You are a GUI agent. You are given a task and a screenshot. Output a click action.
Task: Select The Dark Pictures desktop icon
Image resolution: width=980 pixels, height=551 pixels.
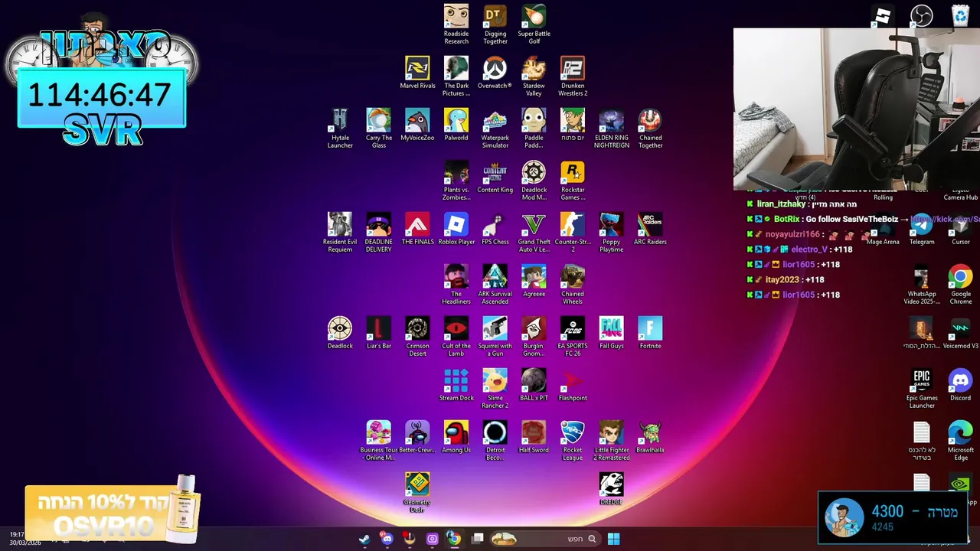point(456,76)
